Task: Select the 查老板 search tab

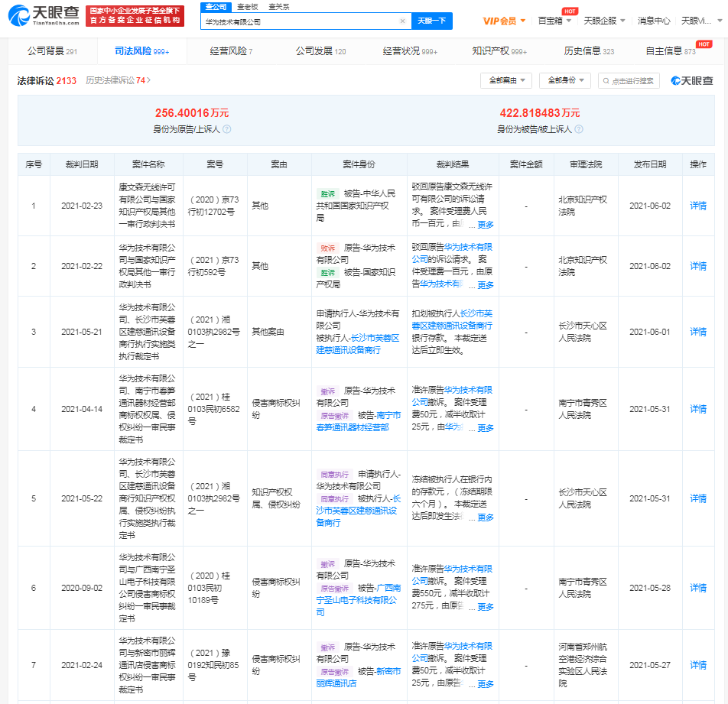Action: (x=246, y=6)
